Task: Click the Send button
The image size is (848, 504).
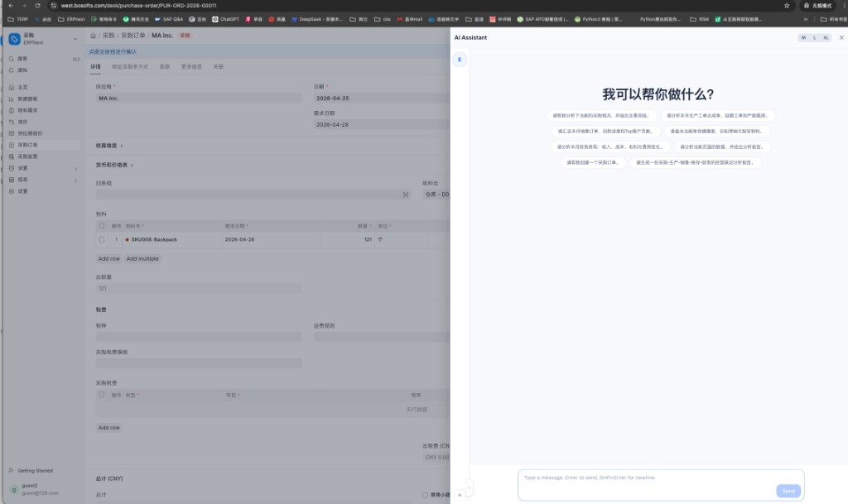Action: [x=788, y=491]
